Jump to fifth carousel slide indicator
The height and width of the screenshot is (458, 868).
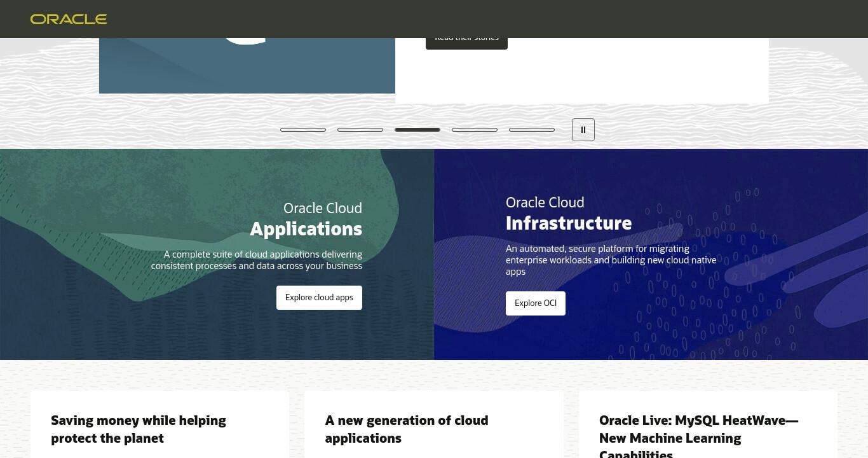tap(532, 130)
